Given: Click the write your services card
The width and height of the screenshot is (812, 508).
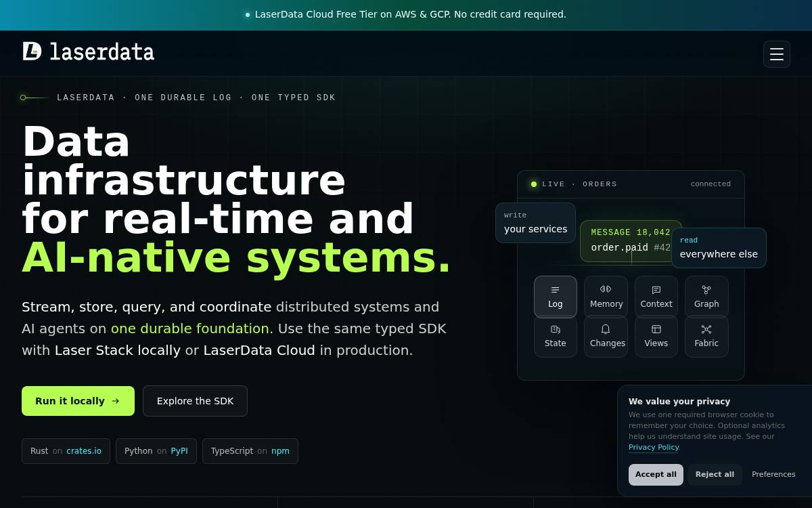Looking at the screenshot, I should point(535,223).
